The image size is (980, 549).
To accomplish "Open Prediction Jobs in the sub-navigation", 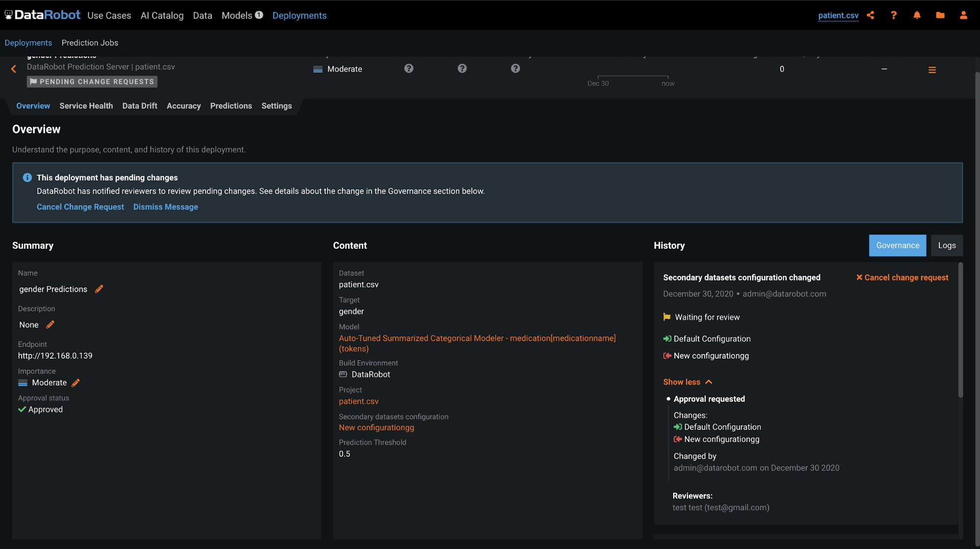I will coord(90,43).
